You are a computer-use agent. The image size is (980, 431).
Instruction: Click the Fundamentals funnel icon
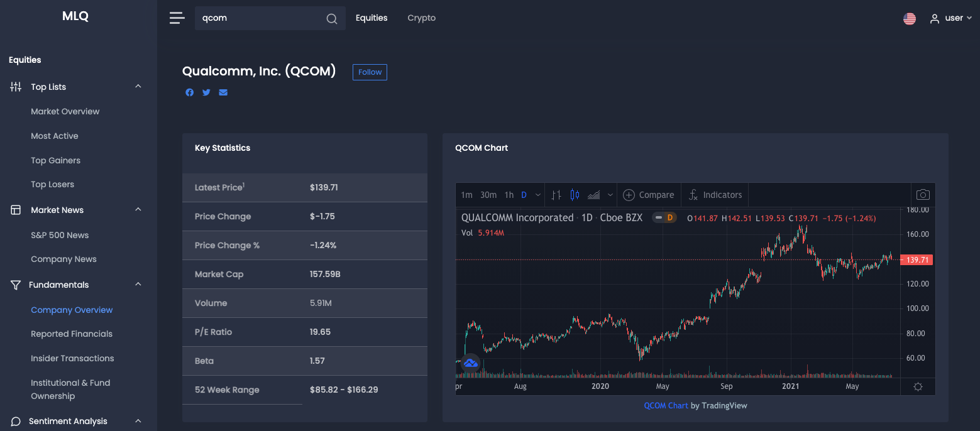coord(16,285)
